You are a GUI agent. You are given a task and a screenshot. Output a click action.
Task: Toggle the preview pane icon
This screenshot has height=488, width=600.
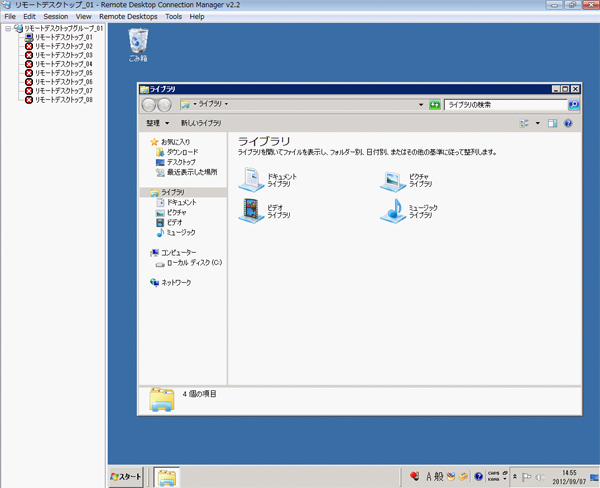point(552,123)
